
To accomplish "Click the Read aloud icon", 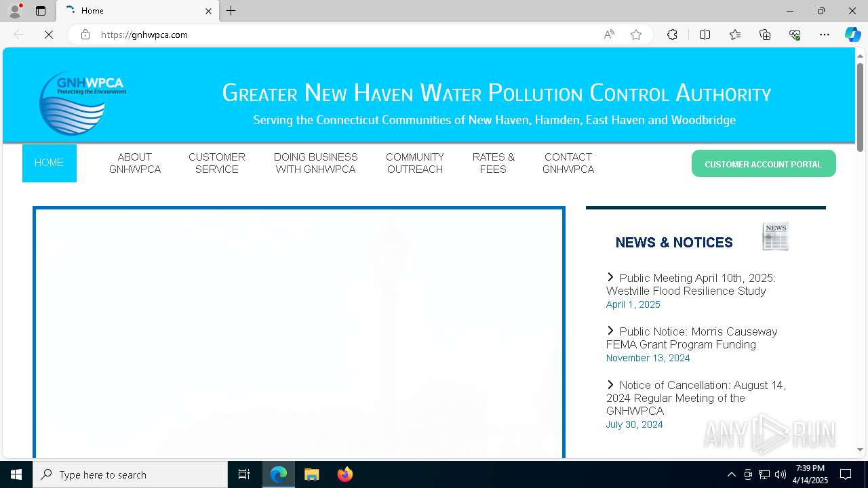I will point(609,35).
